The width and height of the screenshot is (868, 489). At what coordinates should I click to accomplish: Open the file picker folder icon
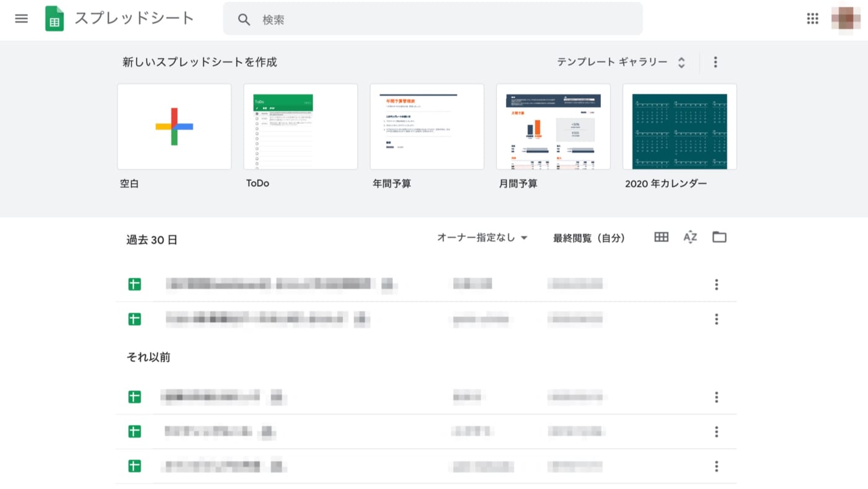tap(719, 237)
